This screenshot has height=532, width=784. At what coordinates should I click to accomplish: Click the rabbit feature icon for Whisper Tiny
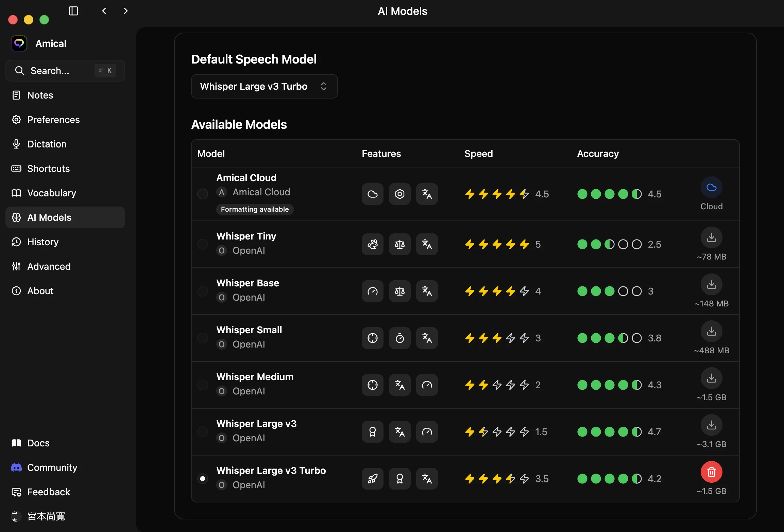(x=373, y=244)
